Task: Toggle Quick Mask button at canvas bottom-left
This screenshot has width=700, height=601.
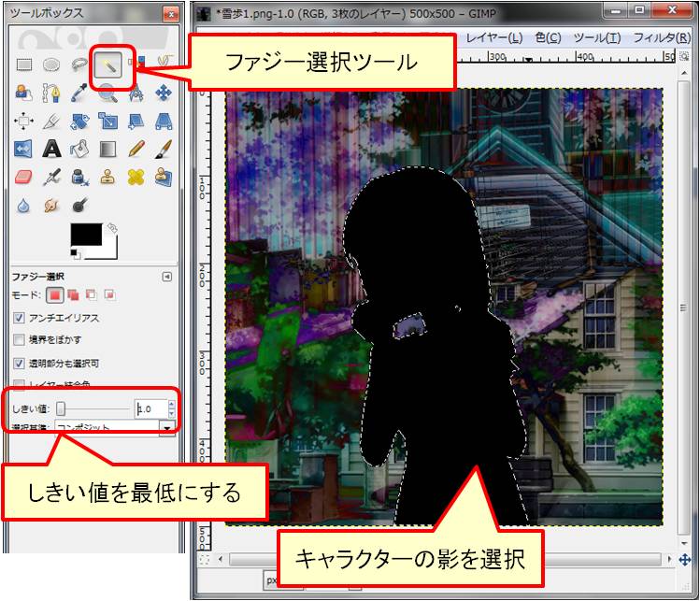Action: click(x=205, y=560)
